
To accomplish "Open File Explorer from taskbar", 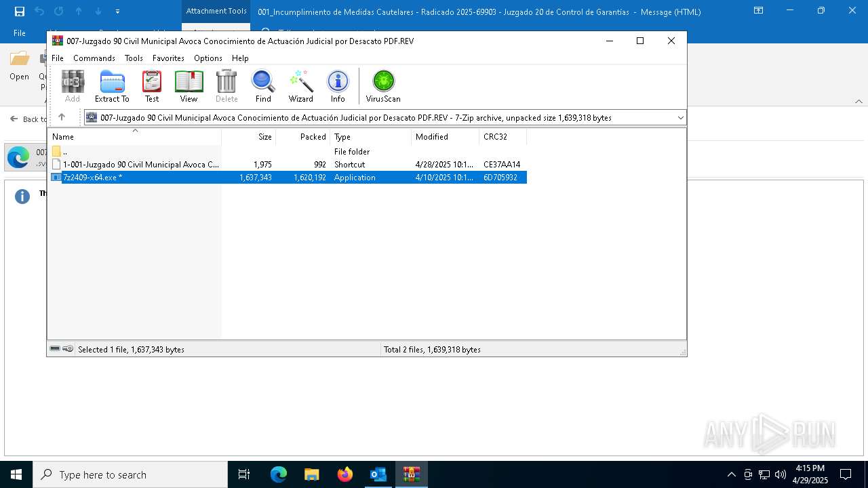I will click(312, 474).
